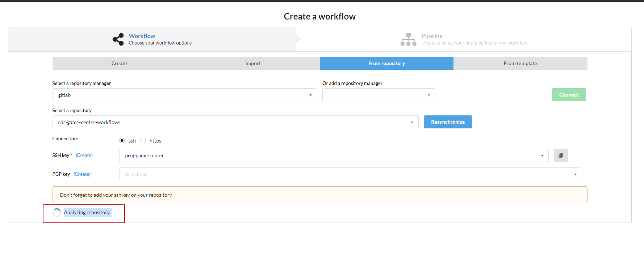Viewport: 644px width, 255px height.
Task: Go to the Pipeline step
Action: pos(464,39)
